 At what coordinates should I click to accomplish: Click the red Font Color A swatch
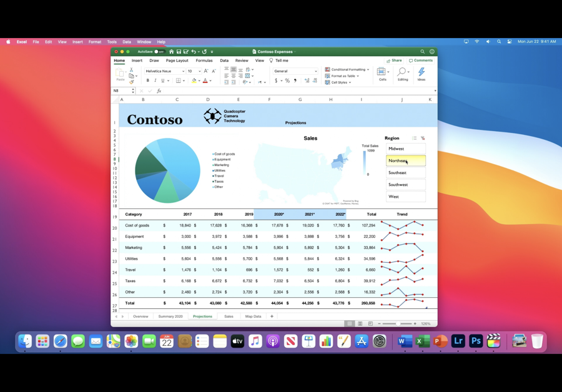[205, 81]
